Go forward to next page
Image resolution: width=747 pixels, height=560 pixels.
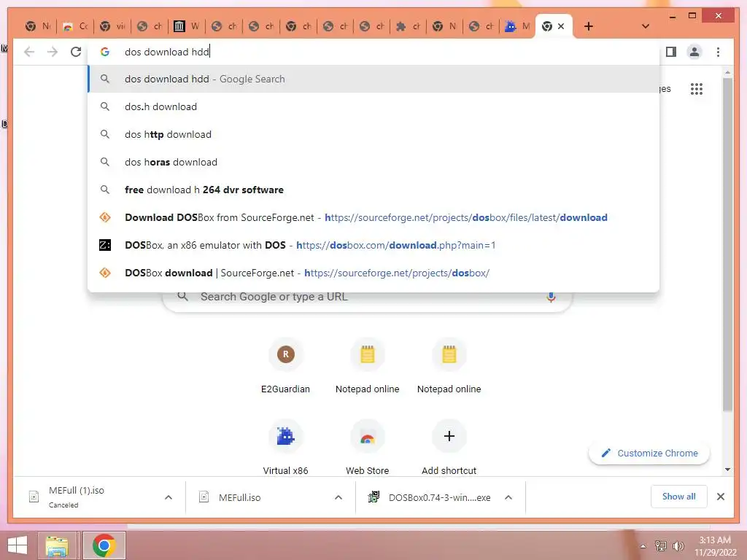[x=53, y=52]
